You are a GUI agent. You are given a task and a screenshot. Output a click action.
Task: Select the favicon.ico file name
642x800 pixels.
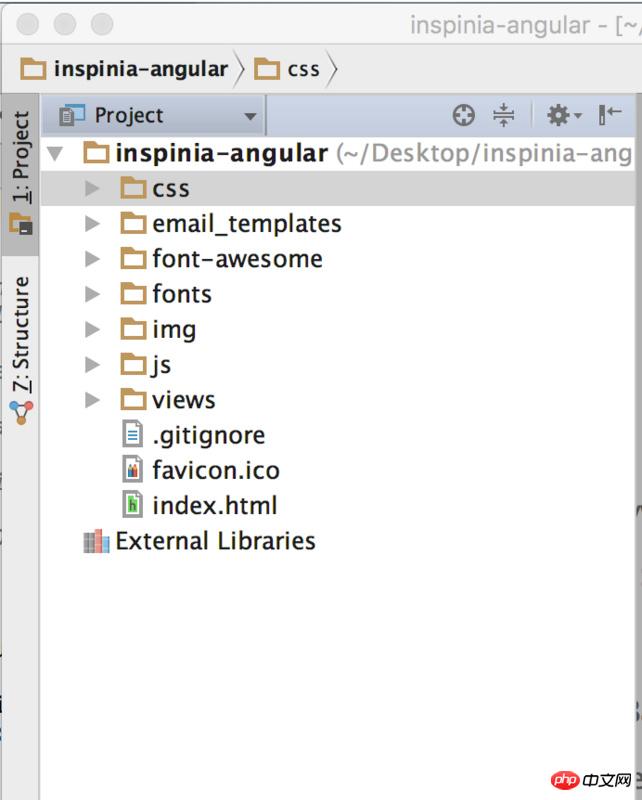(216, 470)
